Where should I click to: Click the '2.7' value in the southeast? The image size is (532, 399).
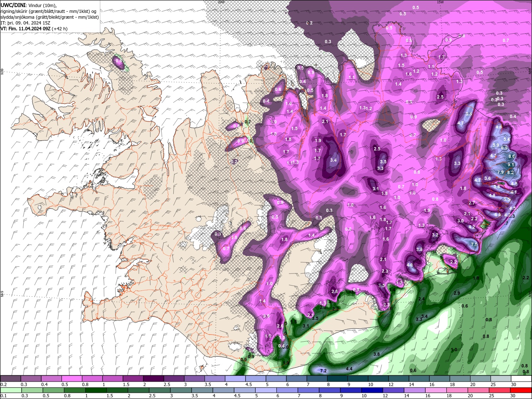point(472,203)
